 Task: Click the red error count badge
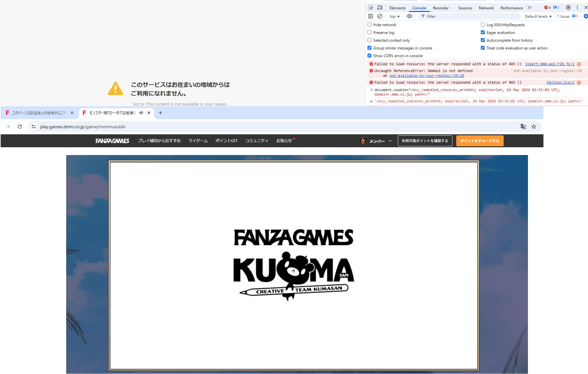pyautogui.click(x=547, y=7)
